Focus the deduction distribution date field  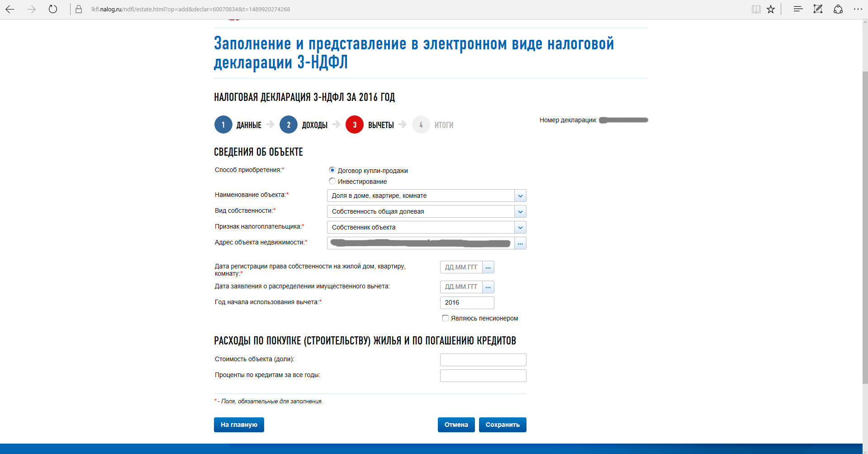click(461, 287)
